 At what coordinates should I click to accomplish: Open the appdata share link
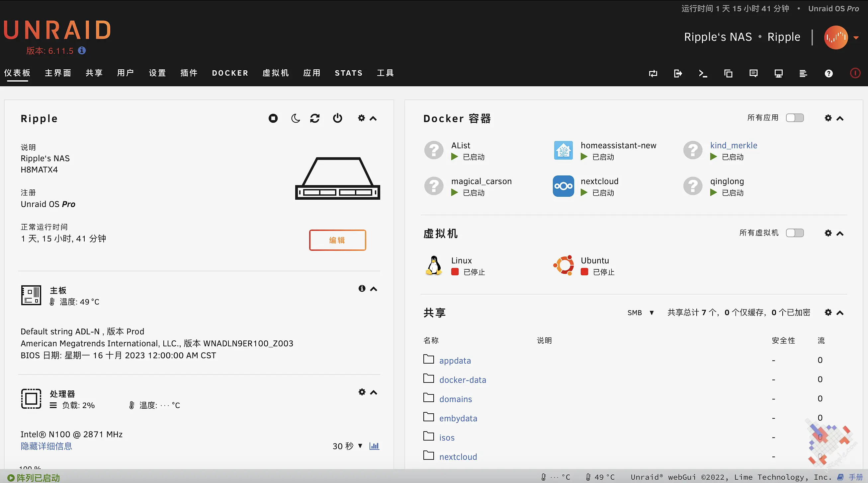coord(455,361)
